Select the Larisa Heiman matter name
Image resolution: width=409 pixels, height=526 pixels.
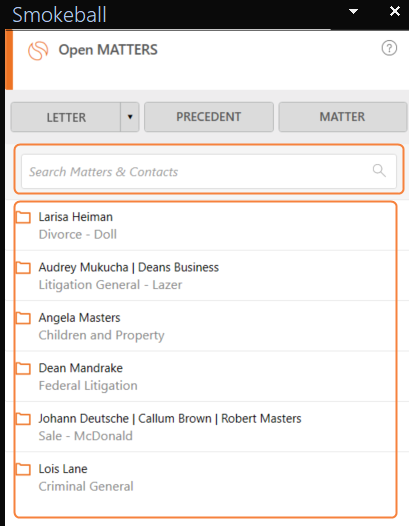tap(75, 217)
